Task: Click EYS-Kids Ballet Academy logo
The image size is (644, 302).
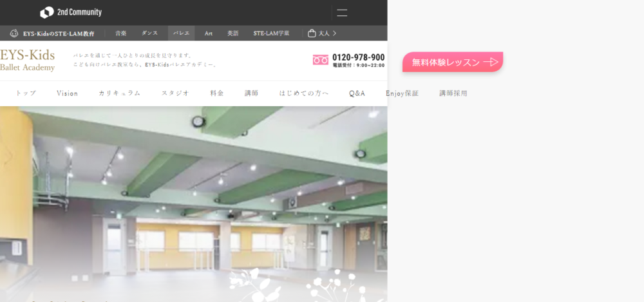Action: coord(27,60)
